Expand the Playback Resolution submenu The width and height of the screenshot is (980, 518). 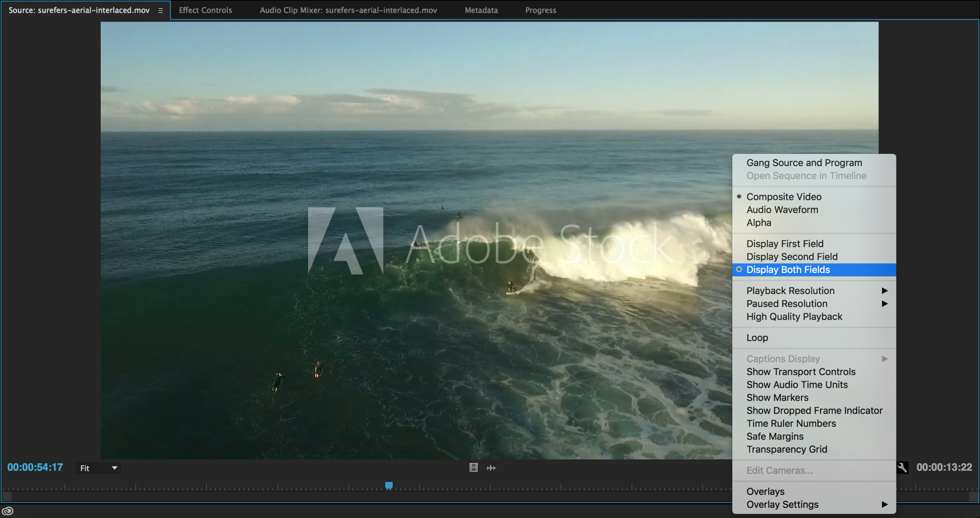coord(814,291)
